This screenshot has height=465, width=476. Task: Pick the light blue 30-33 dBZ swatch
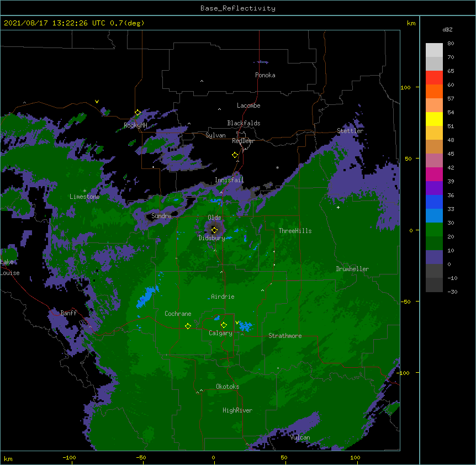pyautogui.click(x=434, y=216)
